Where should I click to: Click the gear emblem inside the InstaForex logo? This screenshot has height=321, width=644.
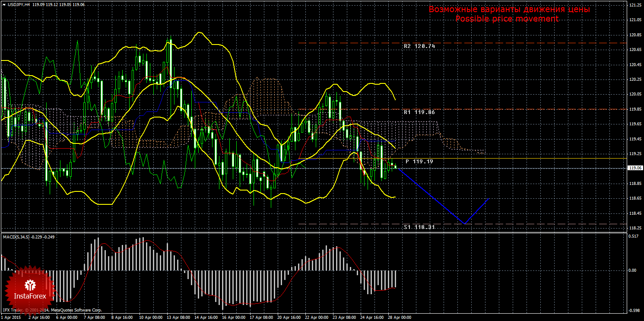coord(30,285)
